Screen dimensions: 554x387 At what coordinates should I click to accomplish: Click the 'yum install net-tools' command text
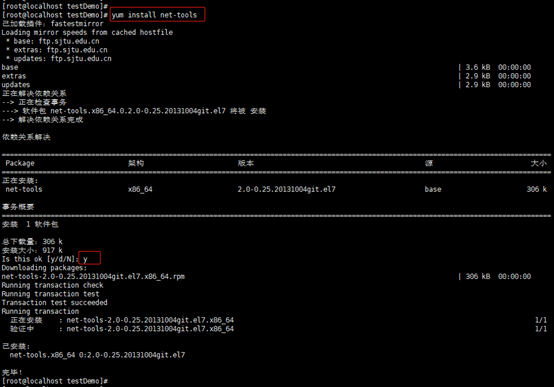(x=154, y=15)
